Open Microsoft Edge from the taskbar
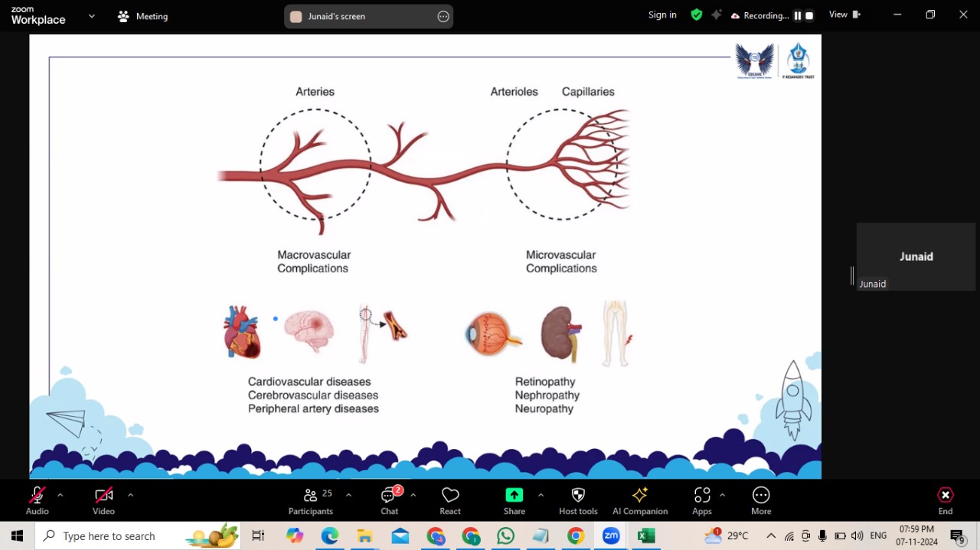Viewport: 980px width, 550px height. pyautogui.click(x=330, y=535)
